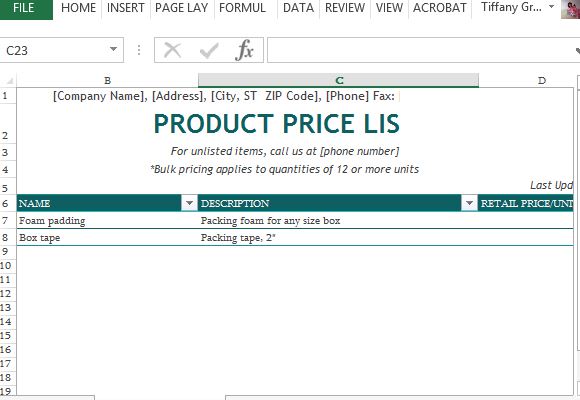Viewport: 580px width, 400px height.
Task: Switch to the DATA ribbon tab
Action: (298, 8)
